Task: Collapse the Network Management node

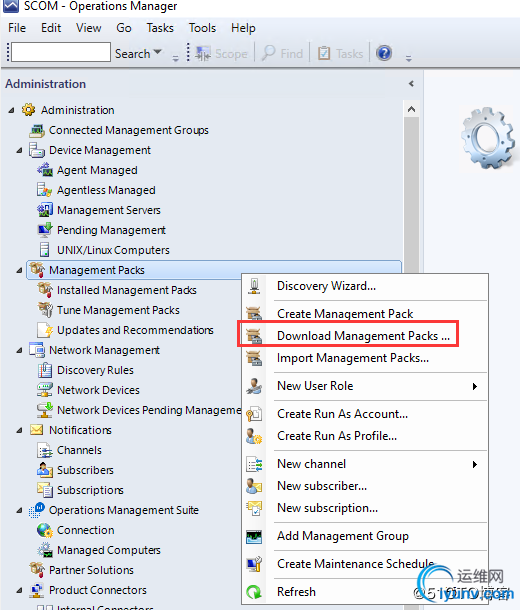Action: [19, 350]
